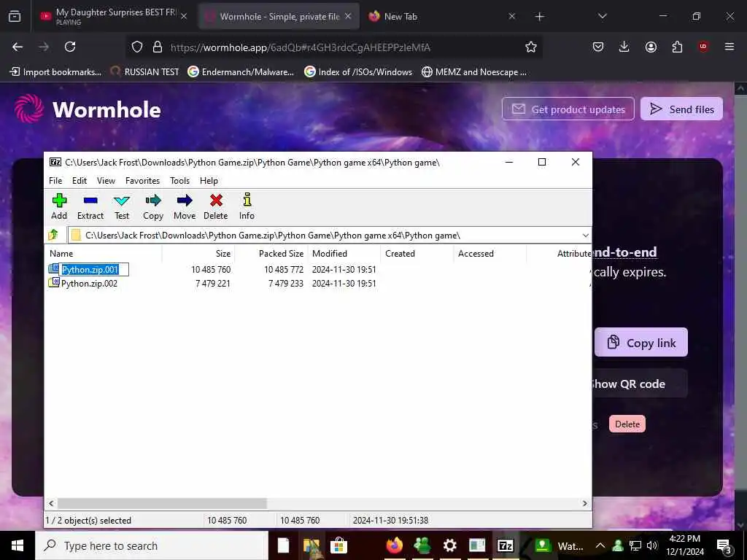Click the 7-Zip taskbar icon

(505, 545)
